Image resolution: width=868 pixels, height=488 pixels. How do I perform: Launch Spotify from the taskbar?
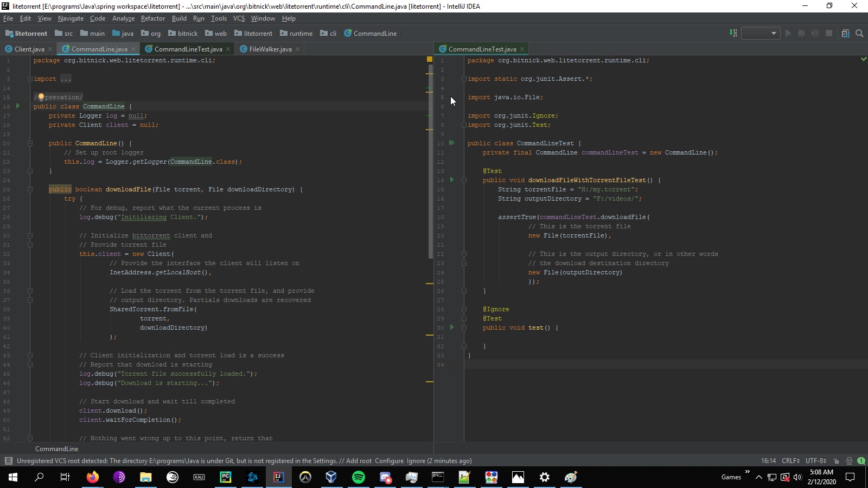coord(359,478)
